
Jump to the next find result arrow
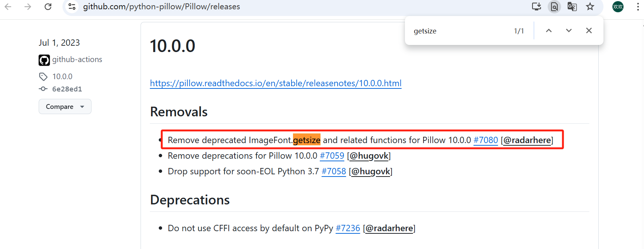click(x=569, y=30)
